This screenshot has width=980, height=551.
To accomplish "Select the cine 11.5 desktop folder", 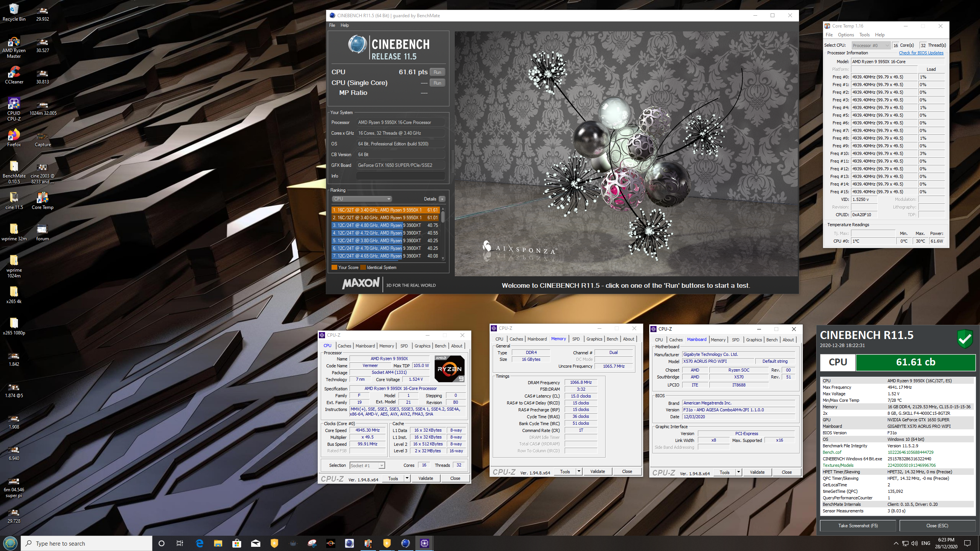I will [x=14, y=201].
